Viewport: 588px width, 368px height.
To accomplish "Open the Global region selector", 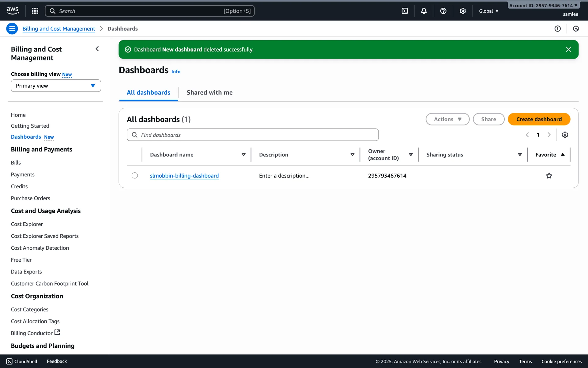I will tap(488, 11).
